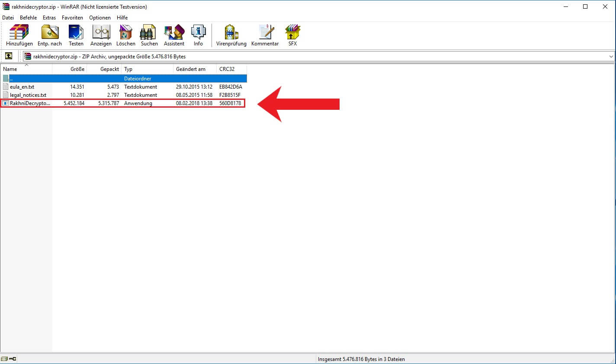The height and width of the screenshot is (364, 616).
Task: Click size value 10.281
Action: (x=77, y=95)
